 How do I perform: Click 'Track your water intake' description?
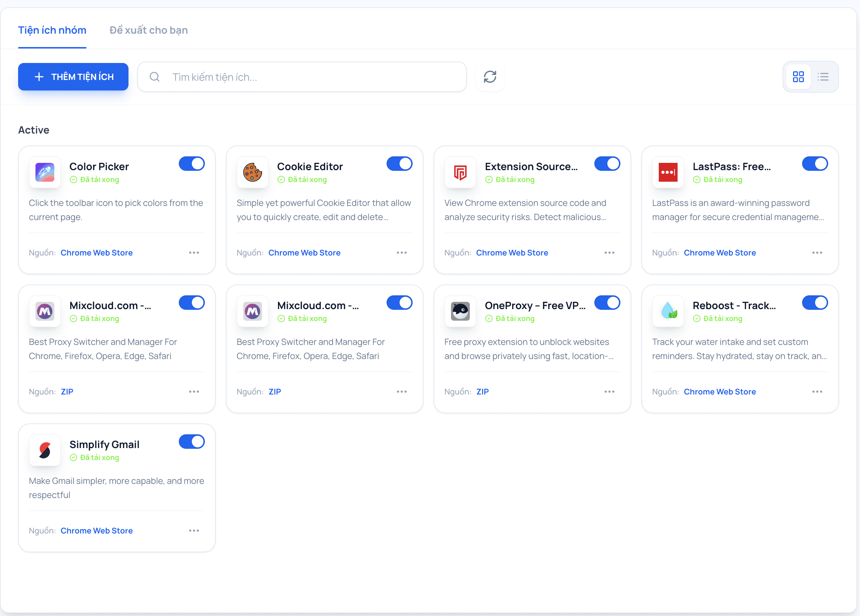pos(739,349)
